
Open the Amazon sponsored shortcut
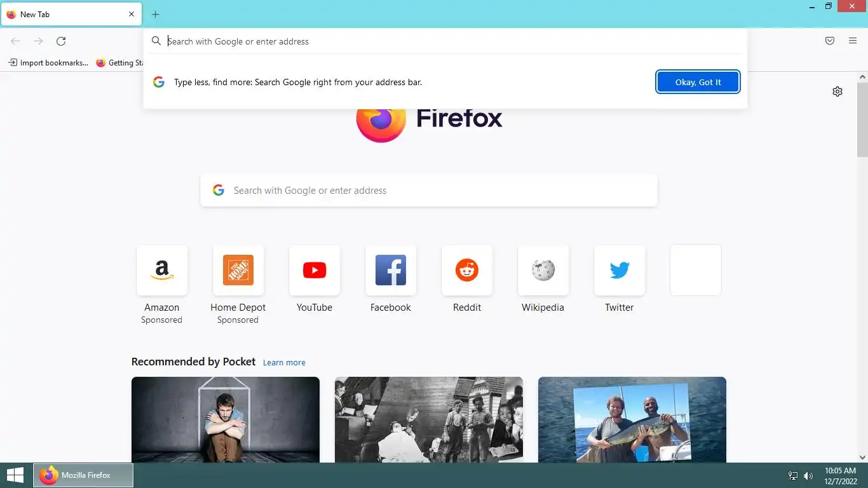(162, 285)
